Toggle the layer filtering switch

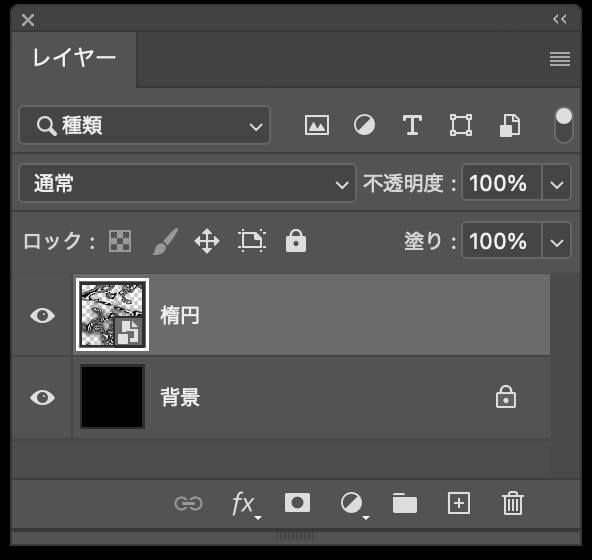pyautogui.click(x=564, y=125)
